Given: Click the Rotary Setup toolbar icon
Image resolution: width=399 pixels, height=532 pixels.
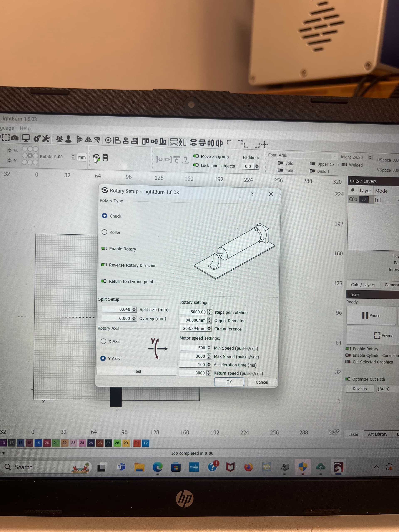Looking at the screenshot, I should (x=96, y=158).
